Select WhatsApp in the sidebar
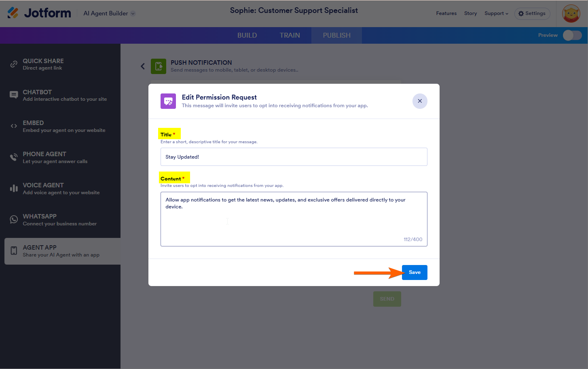 click(x=62, y=220)
